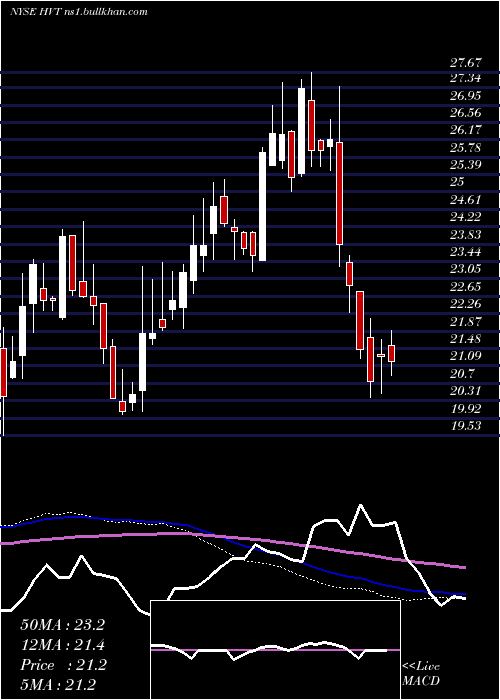
Task: Click the 19.53 price axis label
Action: point(466,426)
